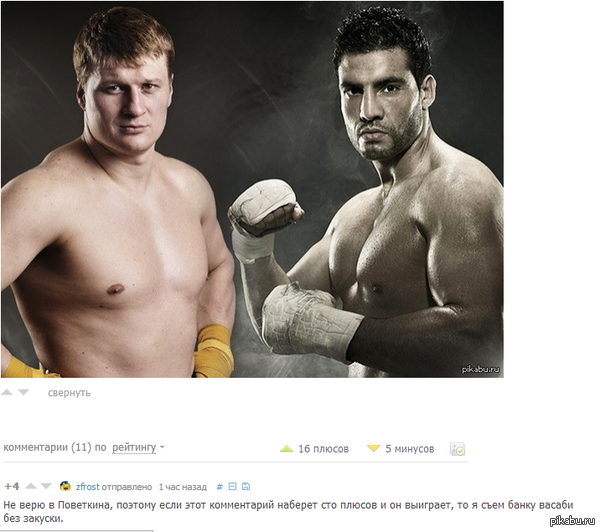Click the small arrow after рейтингу
600x532 pixels.
162,447
